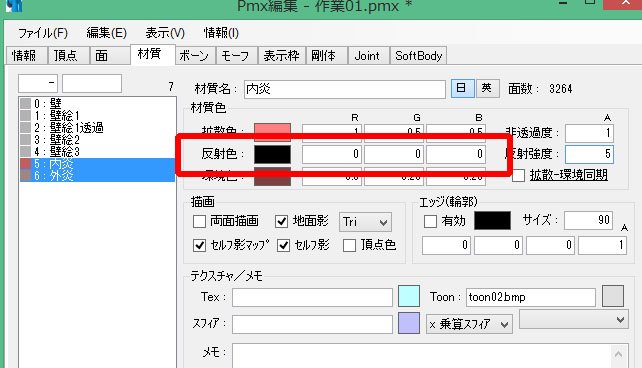Select material 4 : 壁絵3 in list
Viewport: 642px width, 368px height.
(97, 152)
